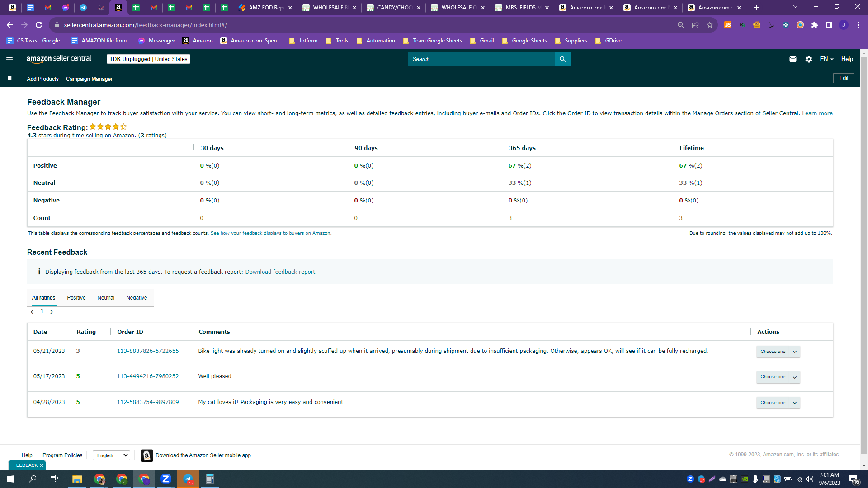
Task: Open File Explorer from taskbar
Action: click(x=77, y=479)
